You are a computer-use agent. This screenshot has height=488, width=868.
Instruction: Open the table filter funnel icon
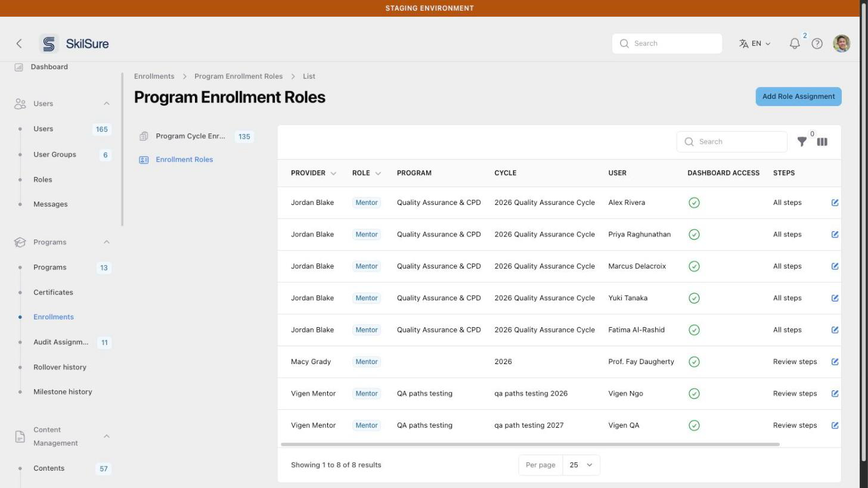pyautogui.click(x=802, y=142)
